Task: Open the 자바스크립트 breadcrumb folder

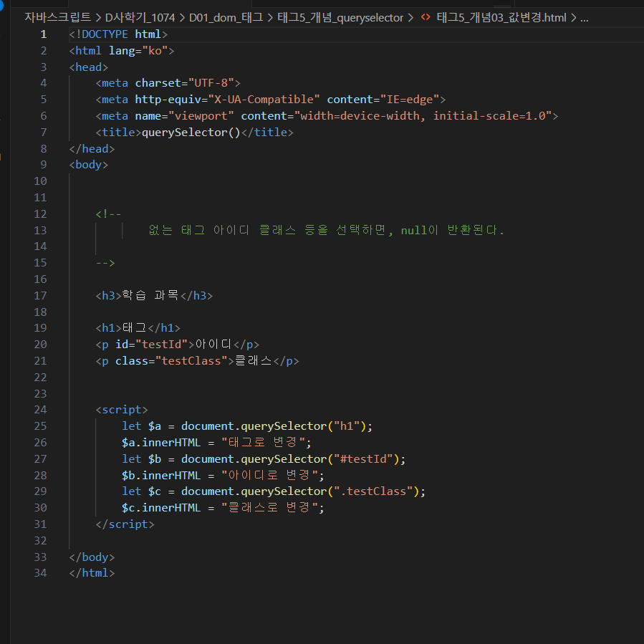Action: 57,17
